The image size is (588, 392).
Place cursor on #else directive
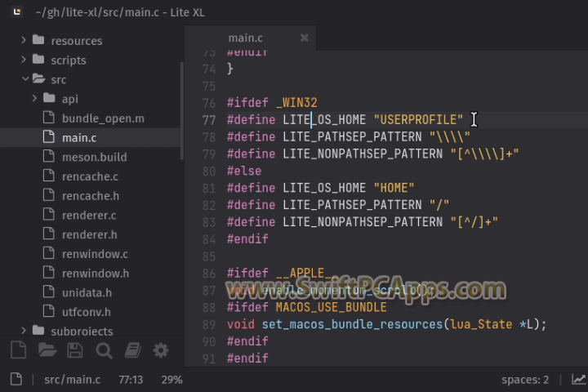coord(244,171)
